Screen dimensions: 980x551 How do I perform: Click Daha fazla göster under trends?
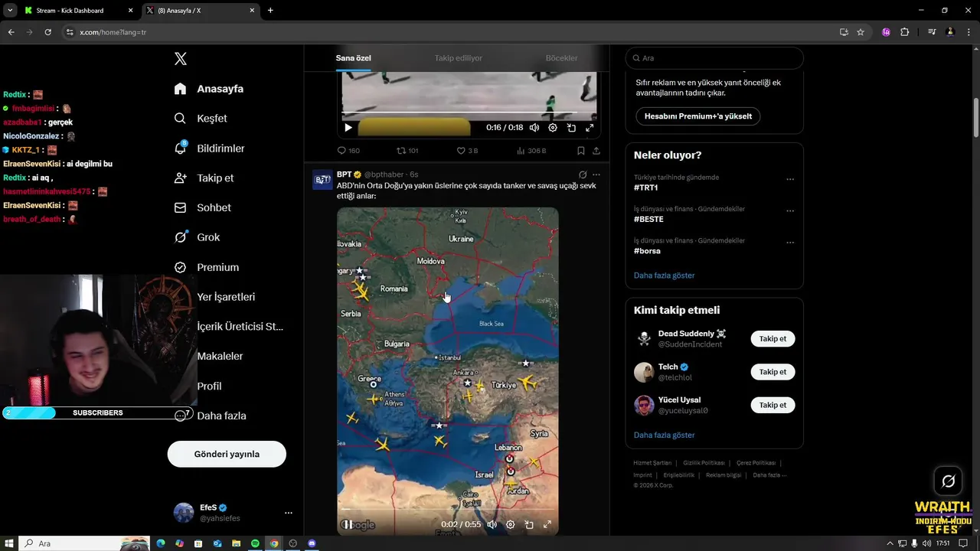click(664, 275)
